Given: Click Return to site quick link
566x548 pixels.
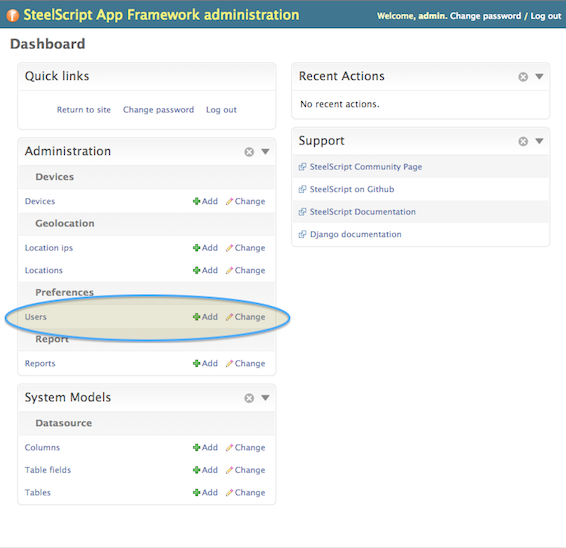Looking at the screenshot, I should [84, 110].
